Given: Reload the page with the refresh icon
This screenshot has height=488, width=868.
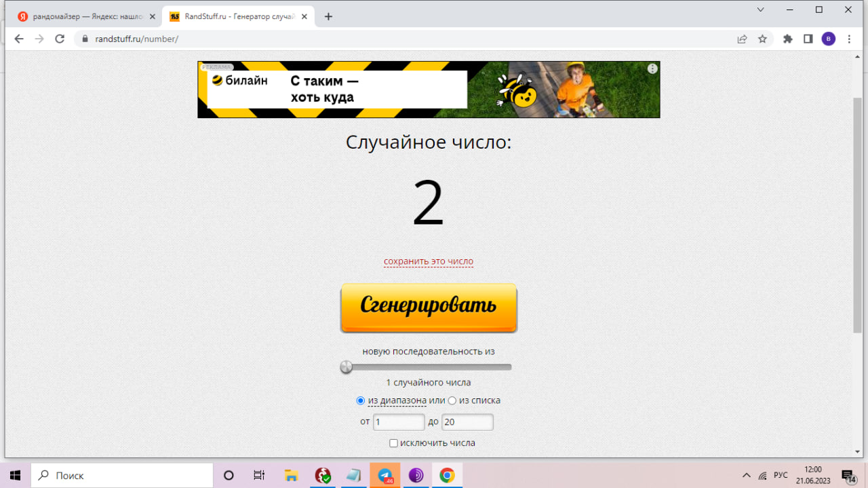Looking at the screenshot, I should (60, 39).
